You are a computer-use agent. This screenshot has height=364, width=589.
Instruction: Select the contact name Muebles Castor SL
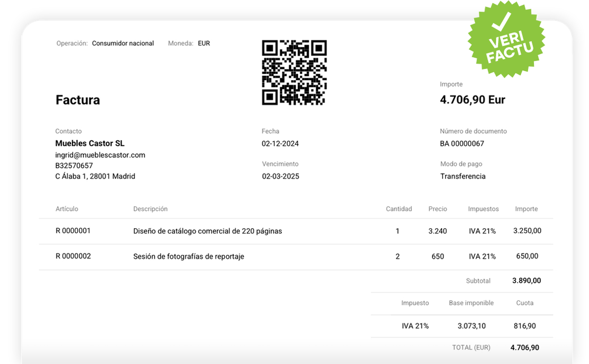tap(90, 143)
